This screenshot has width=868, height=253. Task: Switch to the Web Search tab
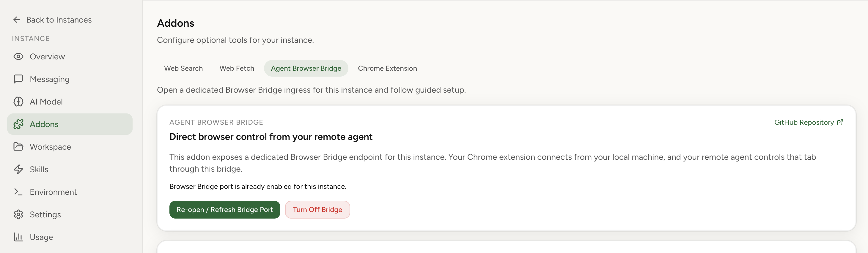coord(183,68)
